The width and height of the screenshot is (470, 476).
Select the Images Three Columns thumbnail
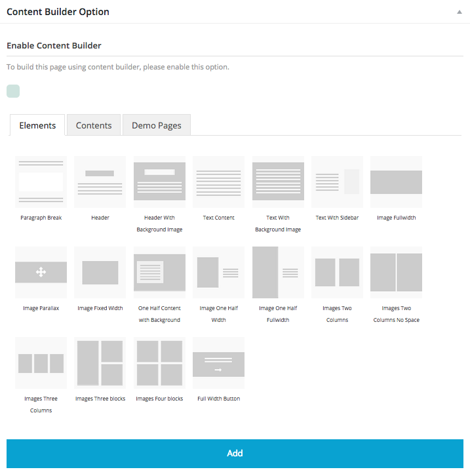(x=41, y=363)
